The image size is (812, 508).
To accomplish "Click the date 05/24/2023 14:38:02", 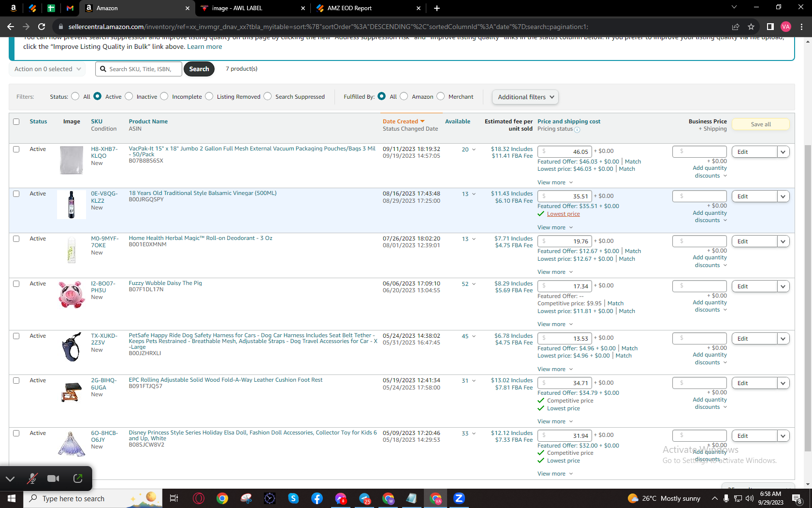I will [411, 336].
